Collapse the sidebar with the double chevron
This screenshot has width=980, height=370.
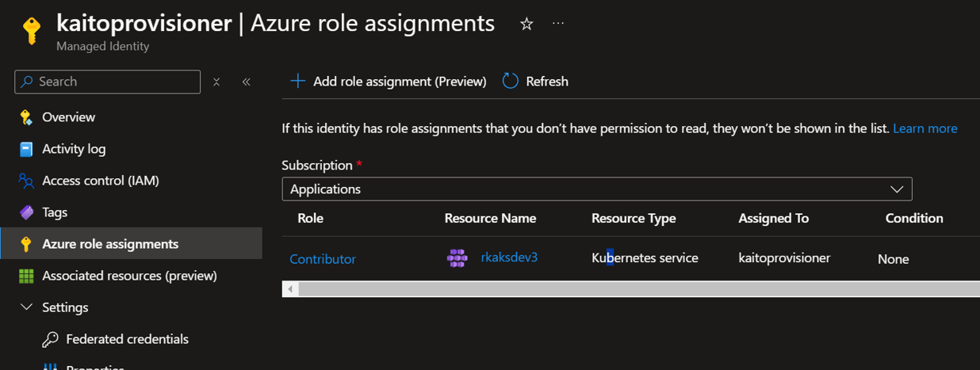pos(246,82)
